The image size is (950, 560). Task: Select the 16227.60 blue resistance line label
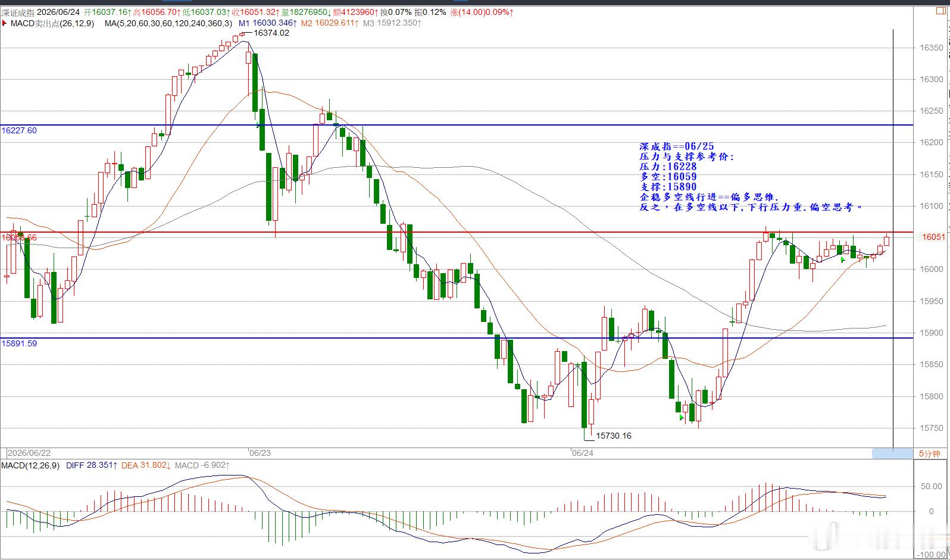tap(19, 130)
